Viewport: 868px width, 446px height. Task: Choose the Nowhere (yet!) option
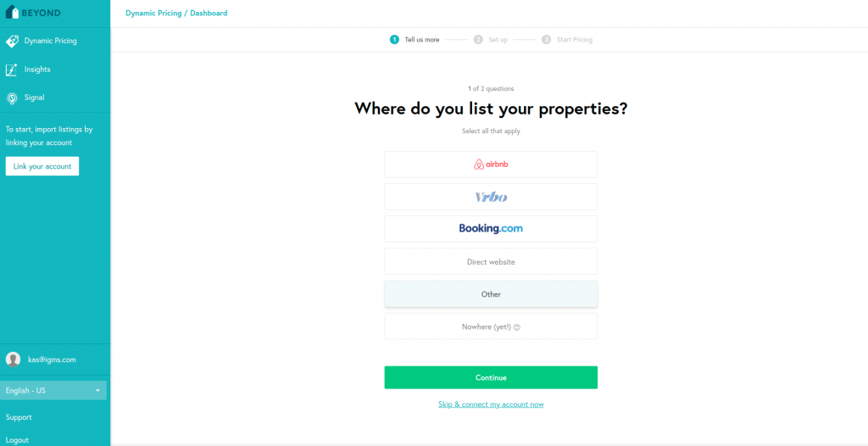pyautogui.click(x=491, y=326)
